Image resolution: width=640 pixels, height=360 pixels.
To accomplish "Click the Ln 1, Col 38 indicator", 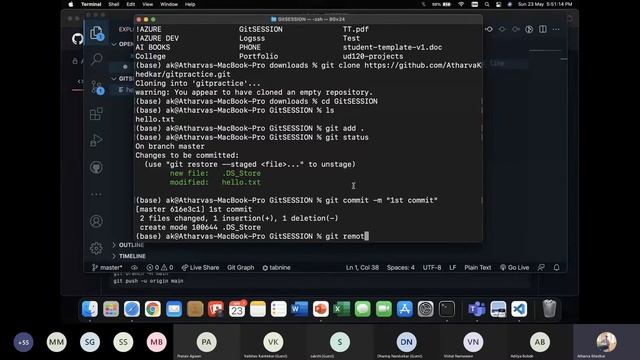I will coord(362,267).
